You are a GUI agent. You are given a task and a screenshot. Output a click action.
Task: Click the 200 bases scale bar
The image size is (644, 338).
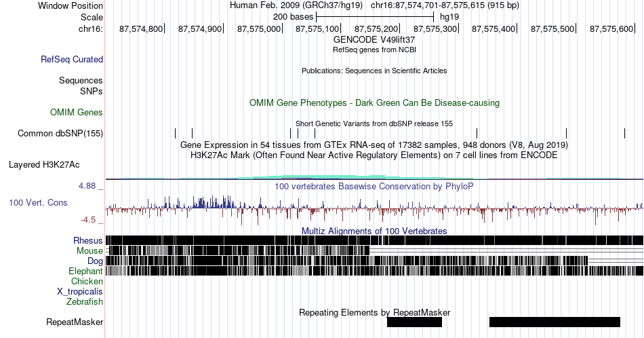click(375, 17)
